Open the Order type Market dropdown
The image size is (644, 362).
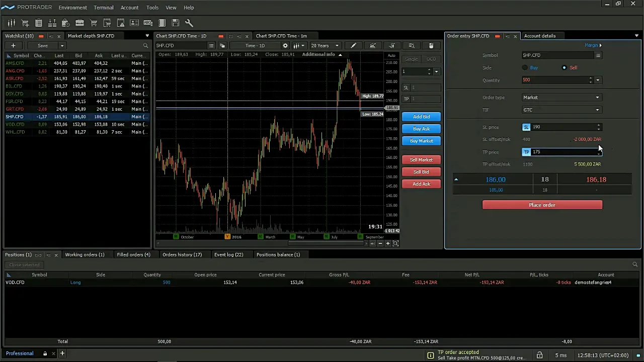561,98
